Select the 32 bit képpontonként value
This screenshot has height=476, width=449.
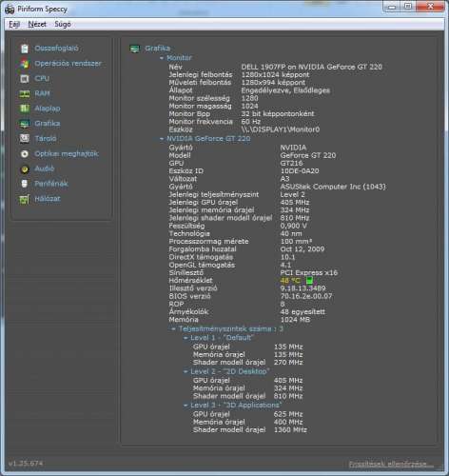click(x=278, y=113)
